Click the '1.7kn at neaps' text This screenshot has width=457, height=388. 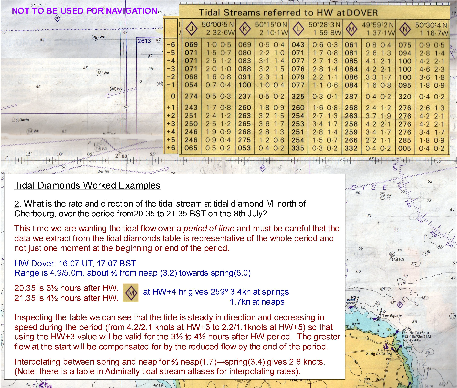click(257, 302)
